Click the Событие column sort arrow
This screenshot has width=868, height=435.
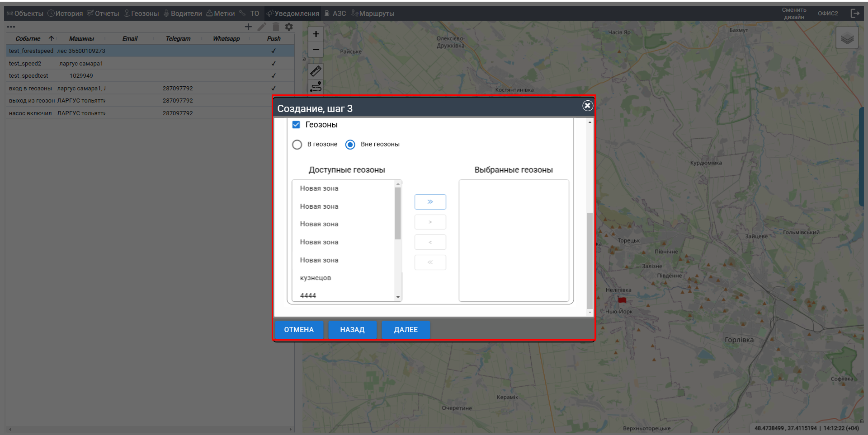pos(51,38)
